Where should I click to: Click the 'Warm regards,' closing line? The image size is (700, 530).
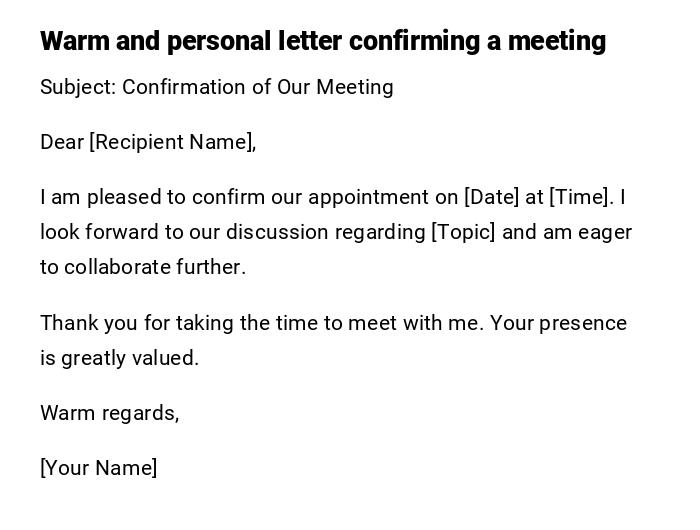[x=110, y=413]
